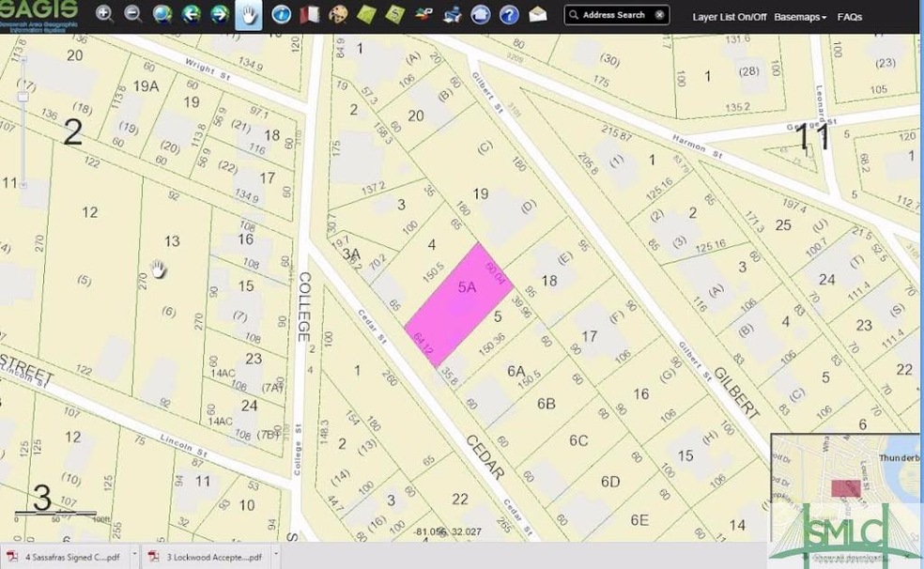Click parcel label '19A'
924x569 pixels.
coord(146,86)
